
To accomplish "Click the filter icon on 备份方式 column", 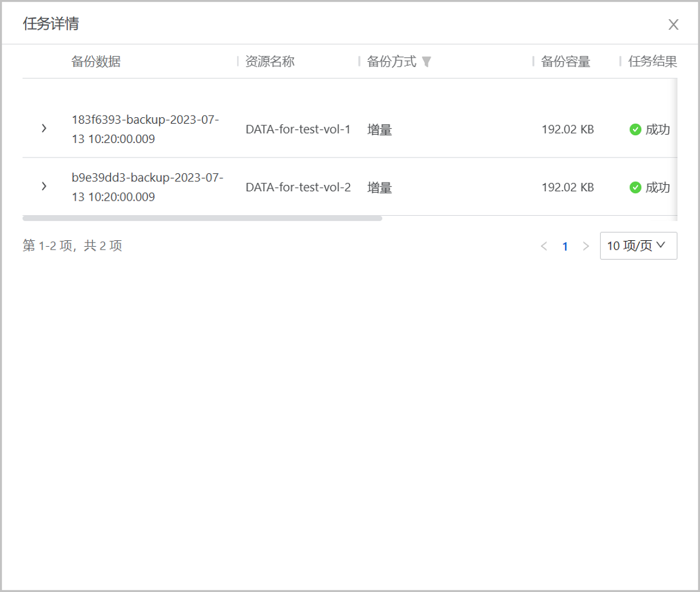I will click(x=428, y=62).
